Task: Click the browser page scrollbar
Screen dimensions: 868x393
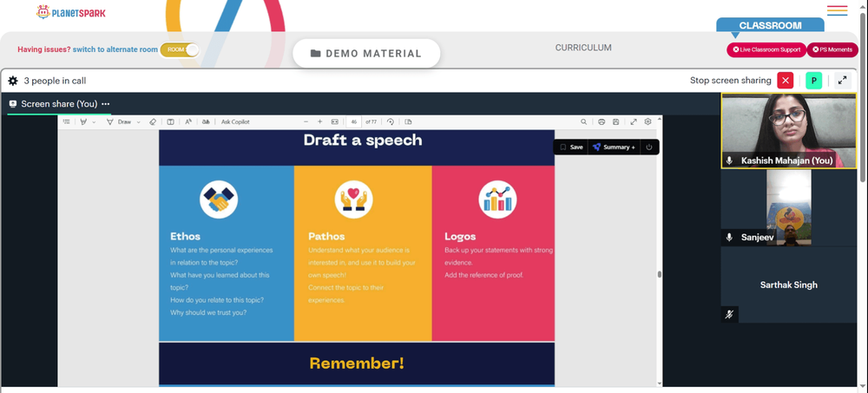Action: click(863, 97)
